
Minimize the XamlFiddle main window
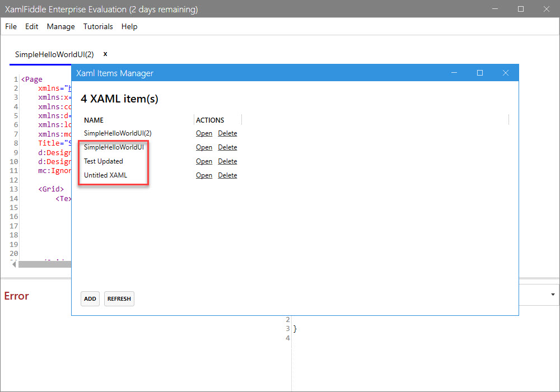(x=495, y=9)
